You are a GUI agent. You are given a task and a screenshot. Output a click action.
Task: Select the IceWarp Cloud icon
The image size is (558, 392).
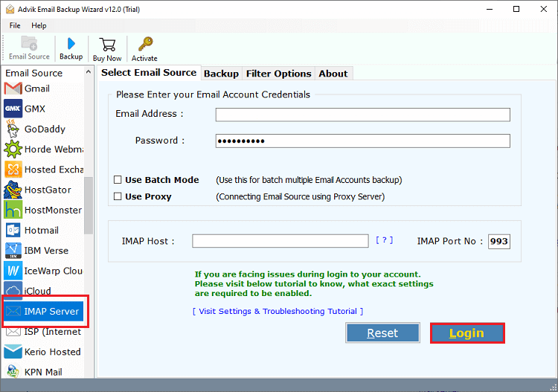[x=13, y=271]
